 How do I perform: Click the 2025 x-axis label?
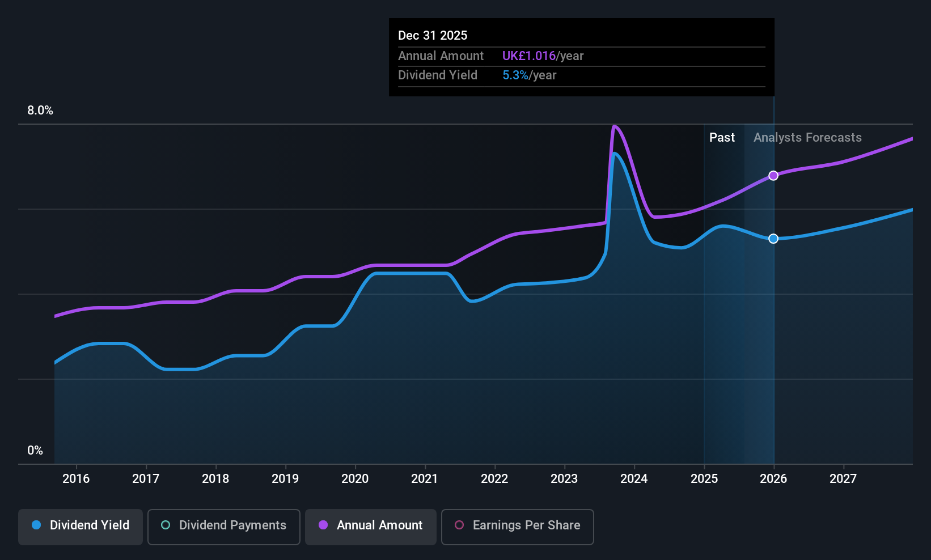click(704, 479)
